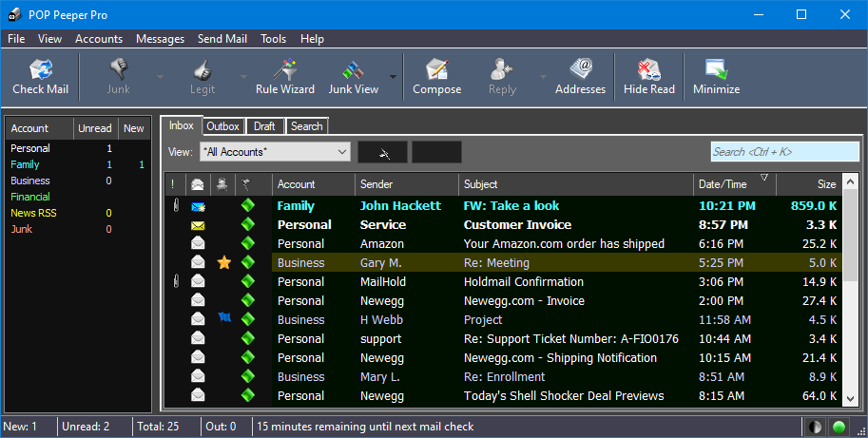This screenshot has height=438, width=868.
Task: Sort by the junk status column header
Action: [x=247, y=184]
